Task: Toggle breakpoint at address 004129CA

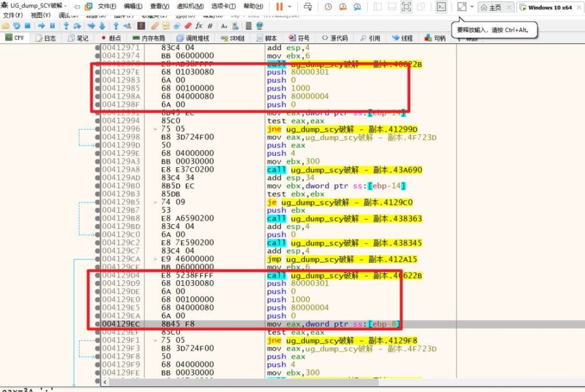Action: point(99,259)
